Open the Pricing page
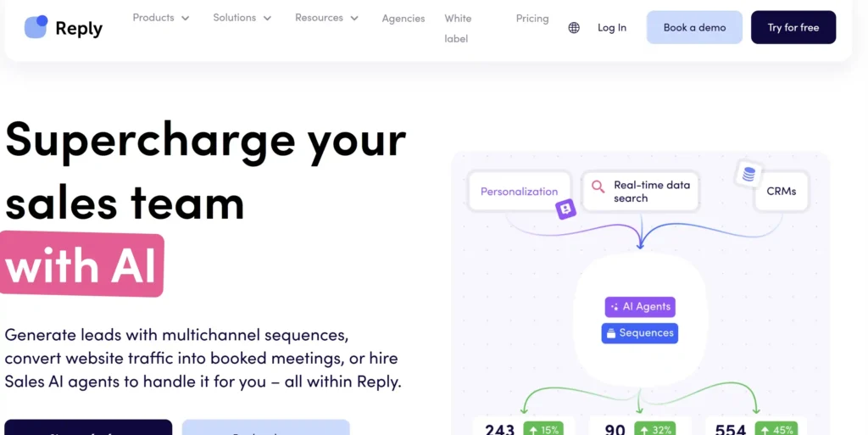The image size is (868, 435). coord(532,19)
